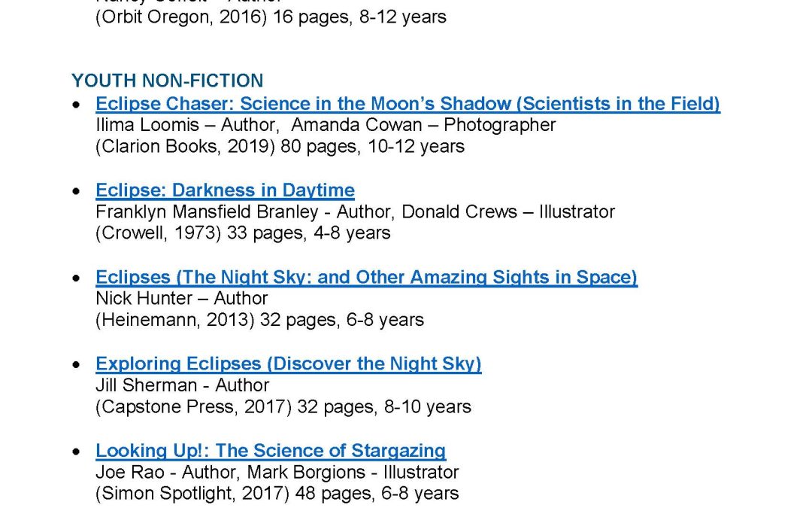This screenshot has height=508, width=812.
Task: Click the Joe Rao and Mark Borgions credit line
Action: [x=277, y=472]
